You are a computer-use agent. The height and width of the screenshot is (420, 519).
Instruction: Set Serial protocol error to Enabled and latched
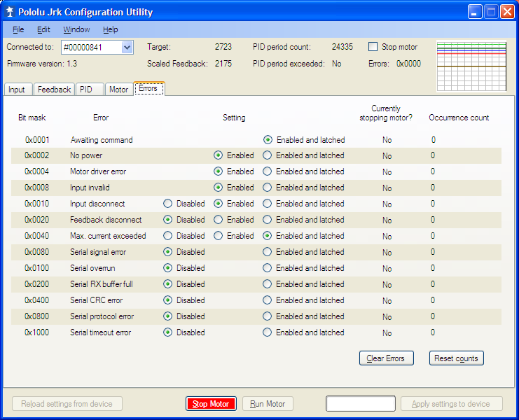267,316
